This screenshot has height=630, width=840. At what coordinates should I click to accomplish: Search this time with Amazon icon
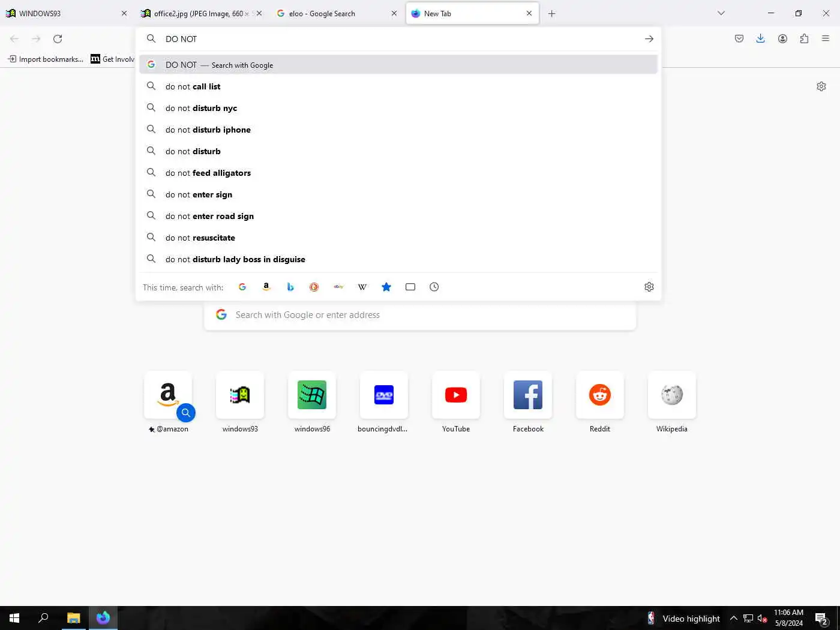[266, 287]
